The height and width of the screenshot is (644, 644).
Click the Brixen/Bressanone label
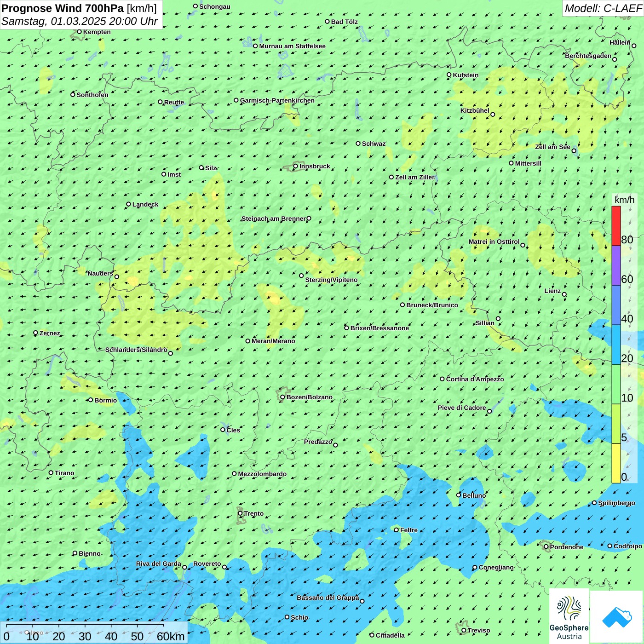tap(379, 328)
